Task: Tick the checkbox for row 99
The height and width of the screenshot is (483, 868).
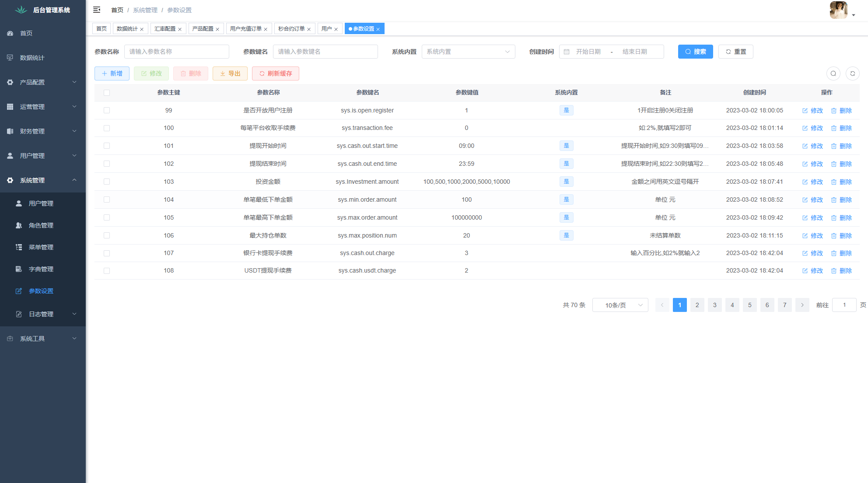Action: [x=107, y=110]
